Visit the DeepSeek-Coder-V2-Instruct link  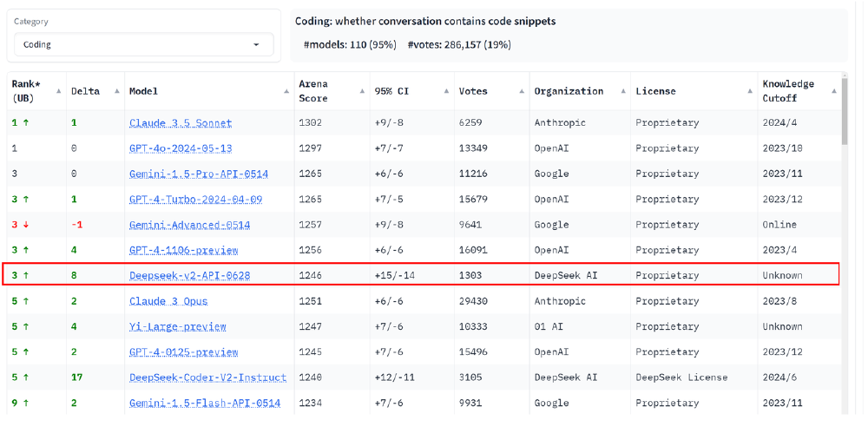tap(207, 378)
